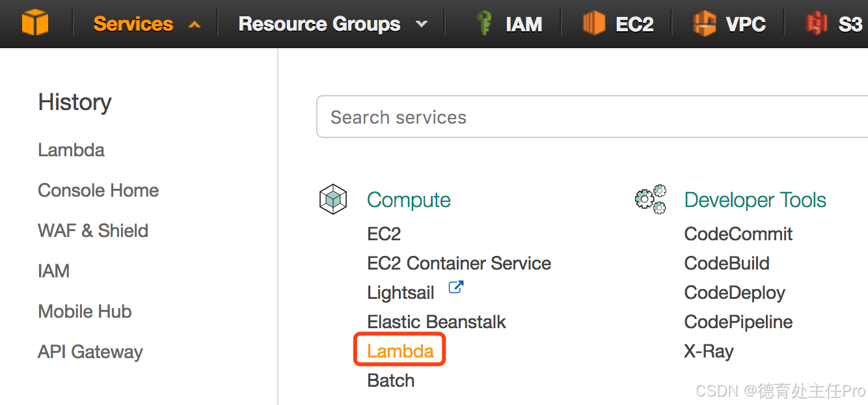The width and height of the screenshot is (868, 405).
Task: Open WAF & Shield from History
Action: pos(93,230)
